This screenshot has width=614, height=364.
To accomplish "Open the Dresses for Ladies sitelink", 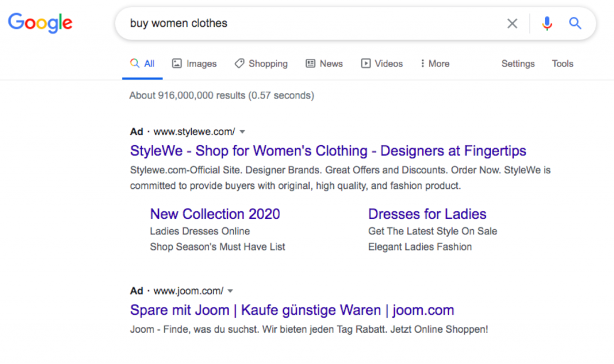I will (427, 214).
